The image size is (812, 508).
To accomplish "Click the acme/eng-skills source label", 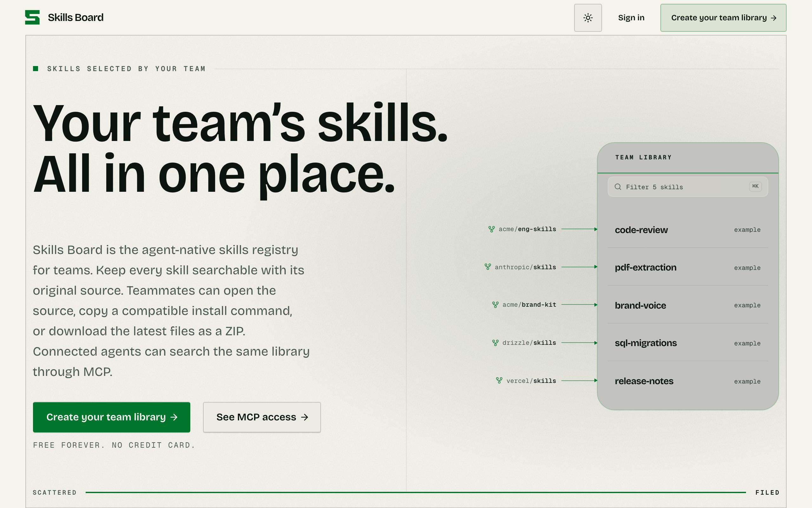I will [527, 229].
